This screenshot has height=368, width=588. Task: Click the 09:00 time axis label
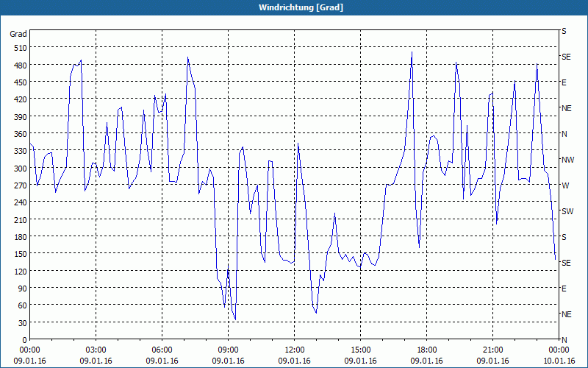tap(228, 350)
